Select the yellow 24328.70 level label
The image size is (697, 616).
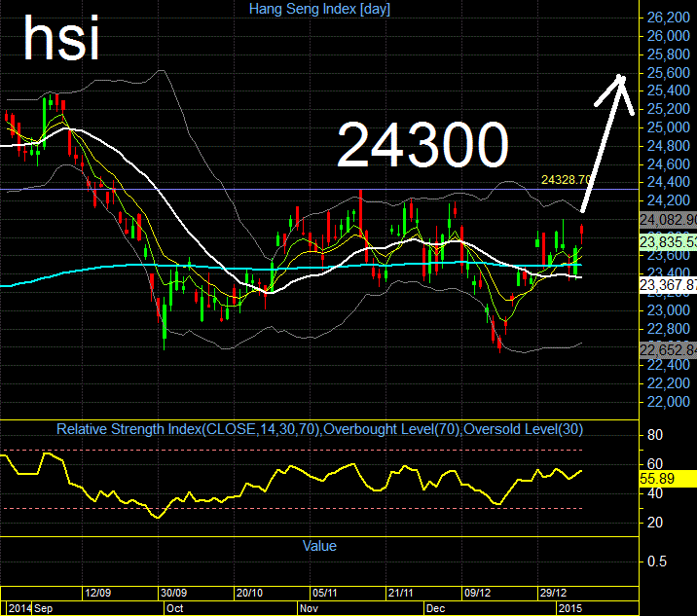point(567,180)
